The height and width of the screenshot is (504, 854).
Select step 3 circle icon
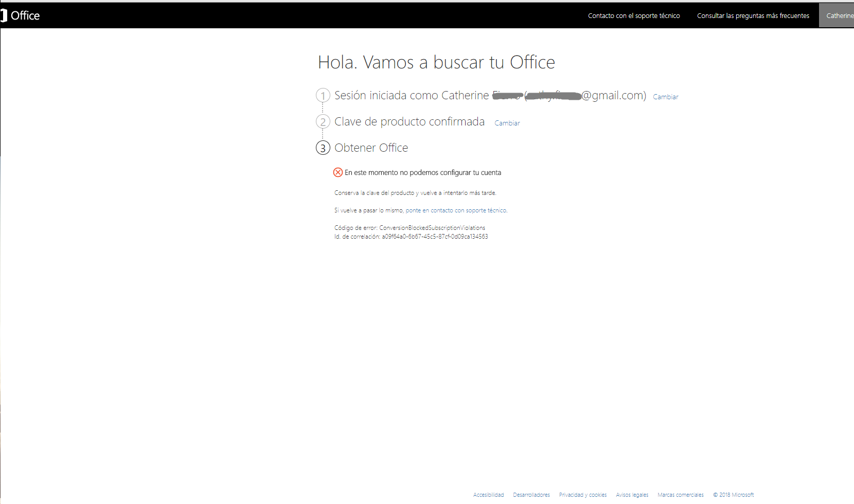(x=323, y=148)
